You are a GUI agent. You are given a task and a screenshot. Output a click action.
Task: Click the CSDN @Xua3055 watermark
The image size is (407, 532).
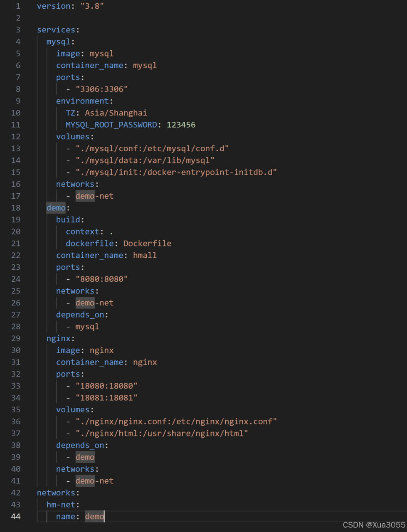coord(374,525)
